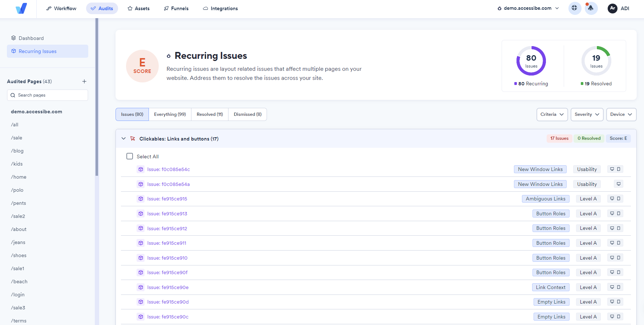Click the cube icon for Issue fe915ce915
This screenshot has height=325, width=644.
tap(141, 199)
